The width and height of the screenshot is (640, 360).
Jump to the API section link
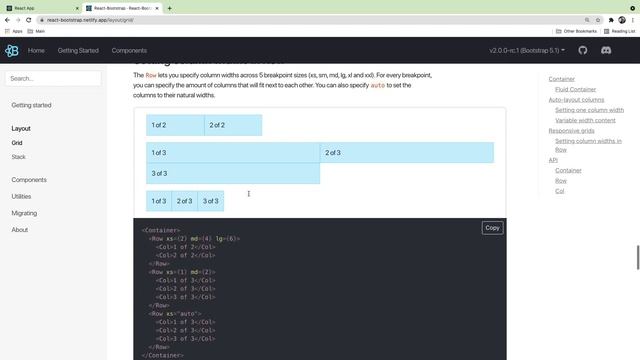coord(553,160)
